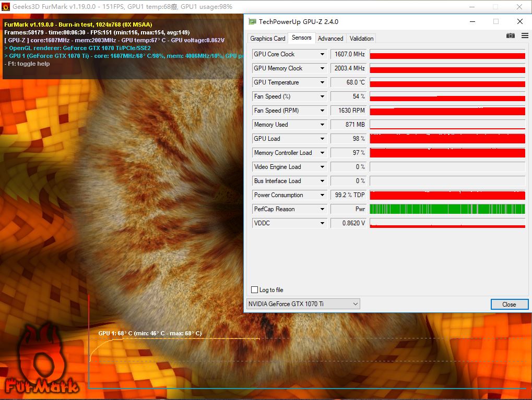Click the Memory Used 871 MB value

tap(348, 125)
